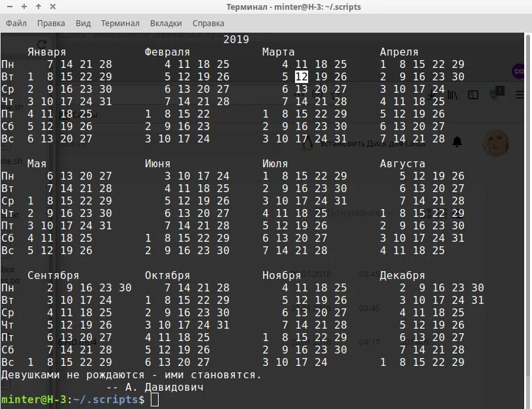Open the user avatar in Yandex Disk

click(495, 142)
